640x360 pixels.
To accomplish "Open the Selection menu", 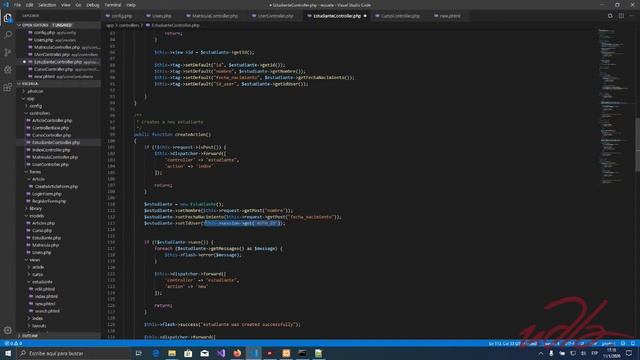I will tap(47, 5).
